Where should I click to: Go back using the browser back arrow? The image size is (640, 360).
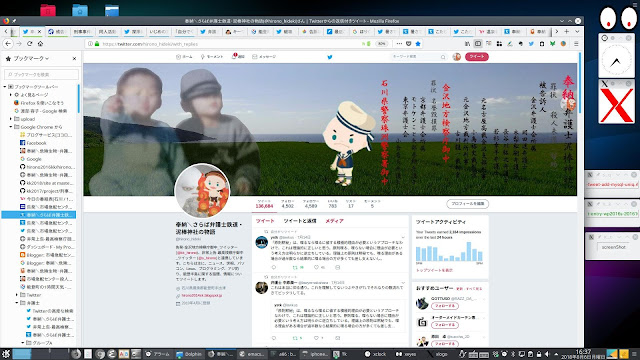(8, 44)
